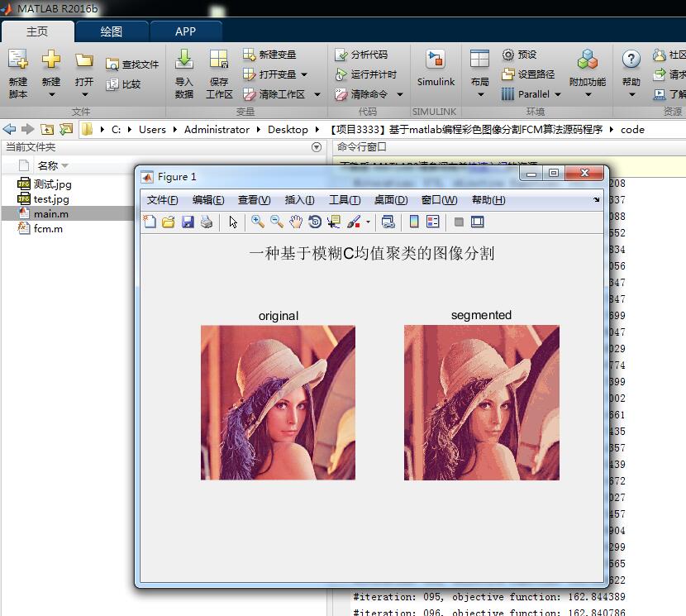
Task: Click New Figure icon in figure toolbar
Action: tap(150, 222)
